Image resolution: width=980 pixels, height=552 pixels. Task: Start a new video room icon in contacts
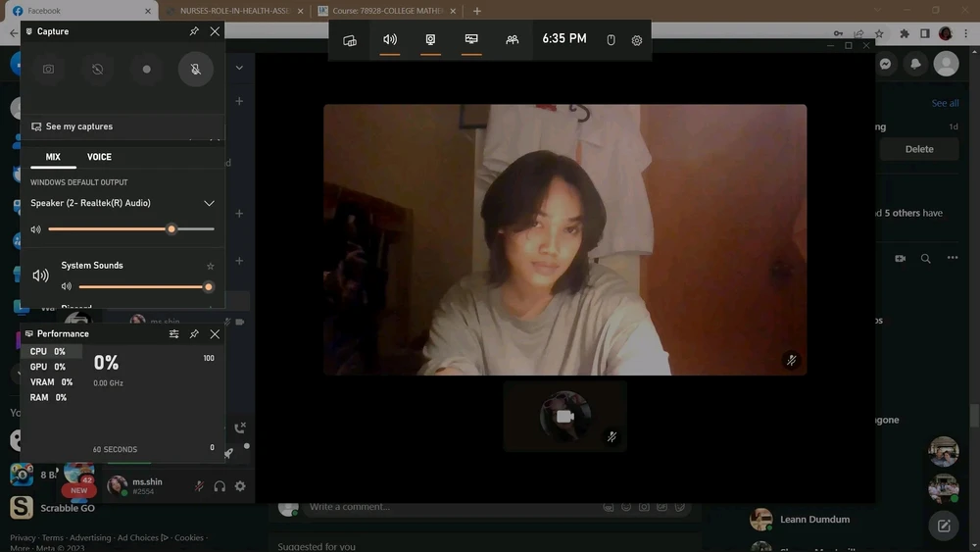[900, 258]
